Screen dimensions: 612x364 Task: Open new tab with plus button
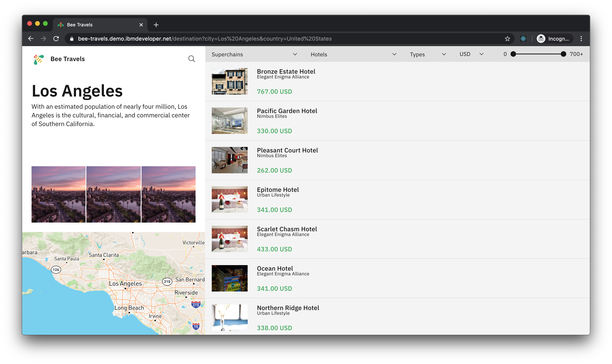click(156, 25)
